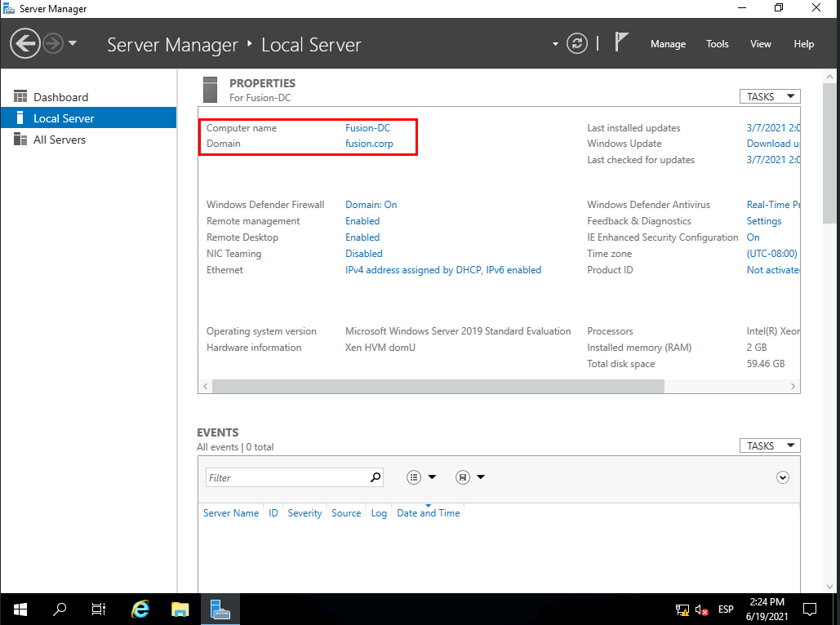Viewport: 840px width, 625px height.
Task: Click Properties scrollbar left arrow
Action: coord(206,386)
